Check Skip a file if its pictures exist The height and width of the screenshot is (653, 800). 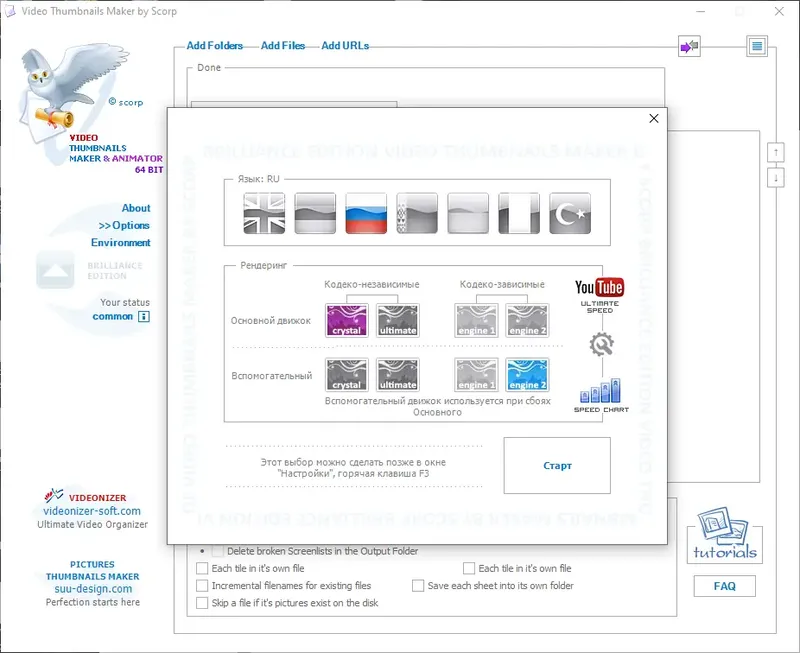point(201,602)
